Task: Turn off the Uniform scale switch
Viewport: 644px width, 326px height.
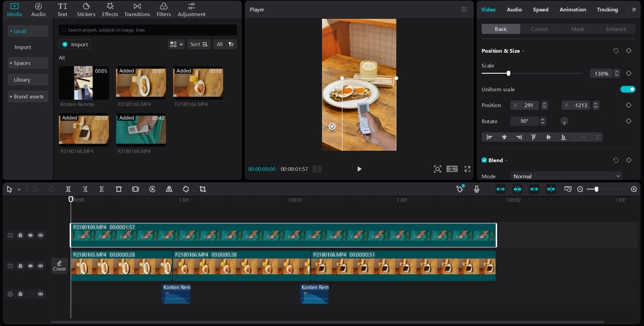Action: 627,89
